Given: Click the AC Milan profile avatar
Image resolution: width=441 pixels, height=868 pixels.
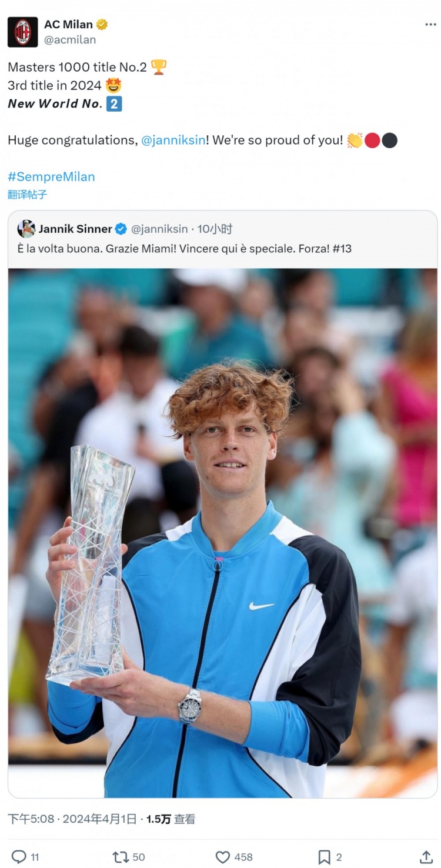Looking at the screenshot, I should point(22,32).
